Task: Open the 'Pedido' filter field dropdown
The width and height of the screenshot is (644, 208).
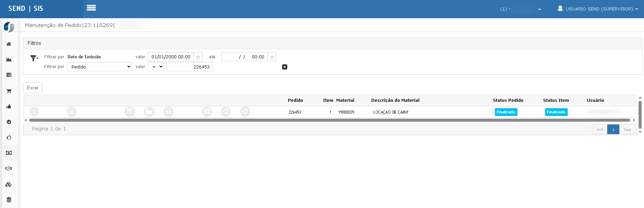Action: tap(100, 67)
